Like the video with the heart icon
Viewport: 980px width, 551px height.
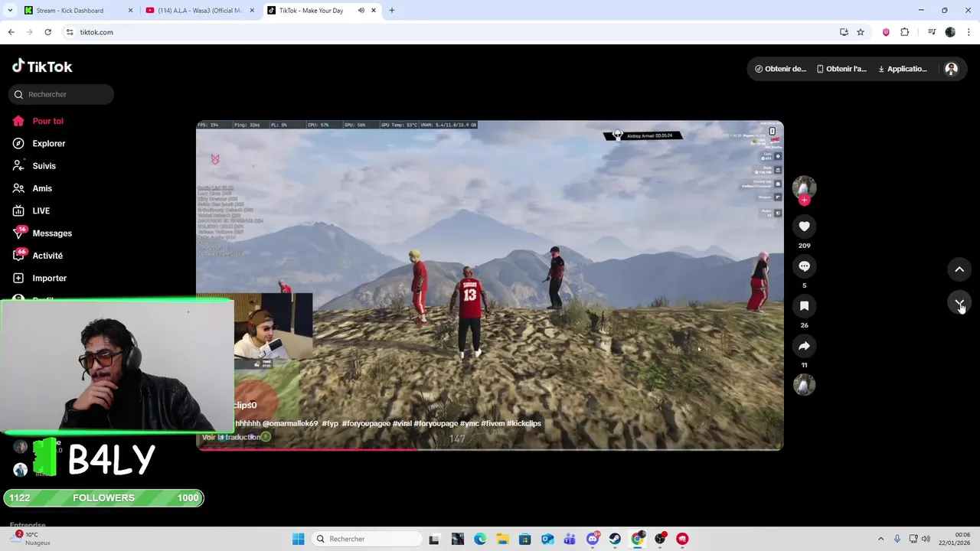click(804, 227)
